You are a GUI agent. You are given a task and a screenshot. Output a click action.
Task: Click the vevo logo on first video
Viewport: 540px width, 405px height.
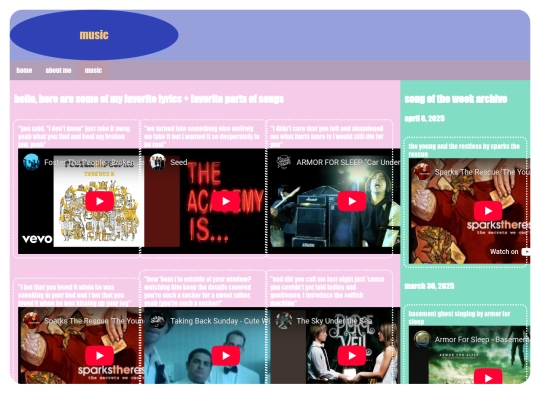click(x=37, y=239)
